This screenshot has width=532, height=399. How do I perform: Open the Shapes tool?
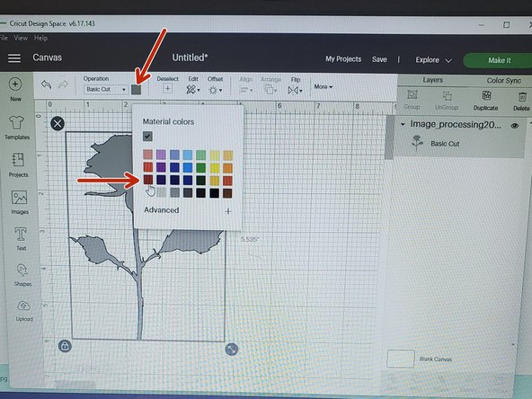[22, 270]
